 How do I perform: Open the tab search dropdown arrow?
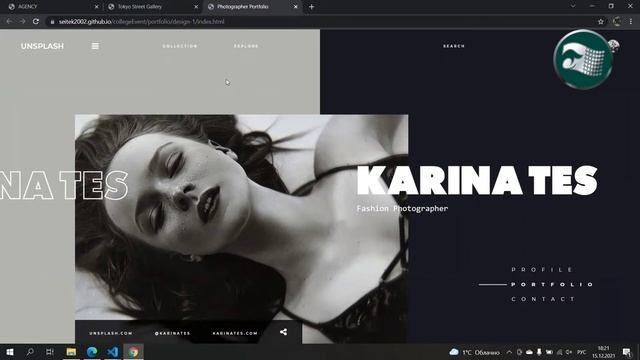(573, 6)
